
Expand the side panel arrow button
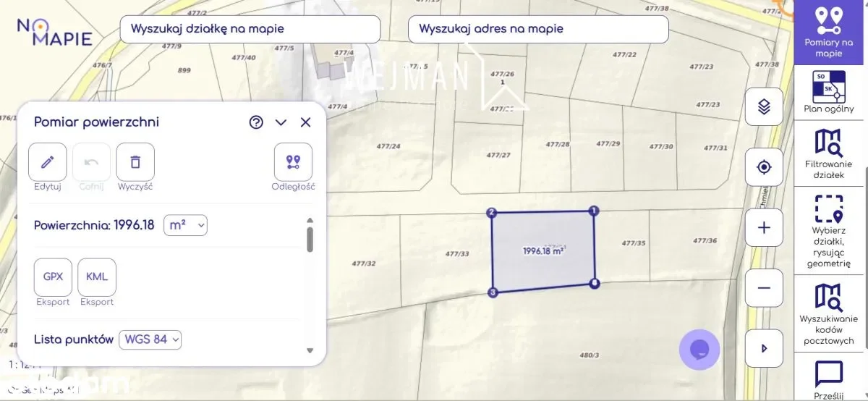764,348
